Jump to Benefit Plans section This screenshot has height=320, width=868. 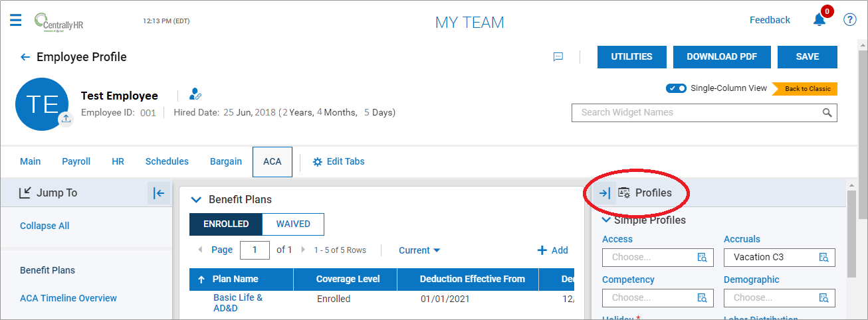click(x=47, y=270)
